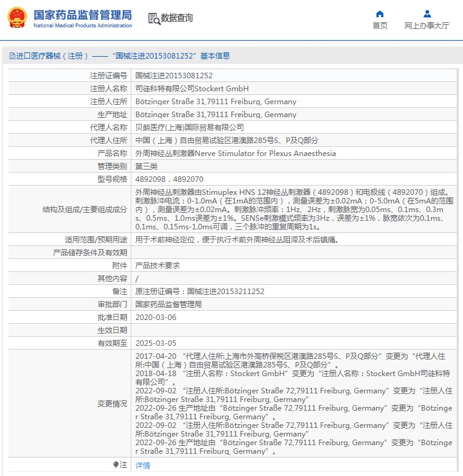
Task: Open 国家药品监督管理局 site title
Action: [x=83, y=15]
